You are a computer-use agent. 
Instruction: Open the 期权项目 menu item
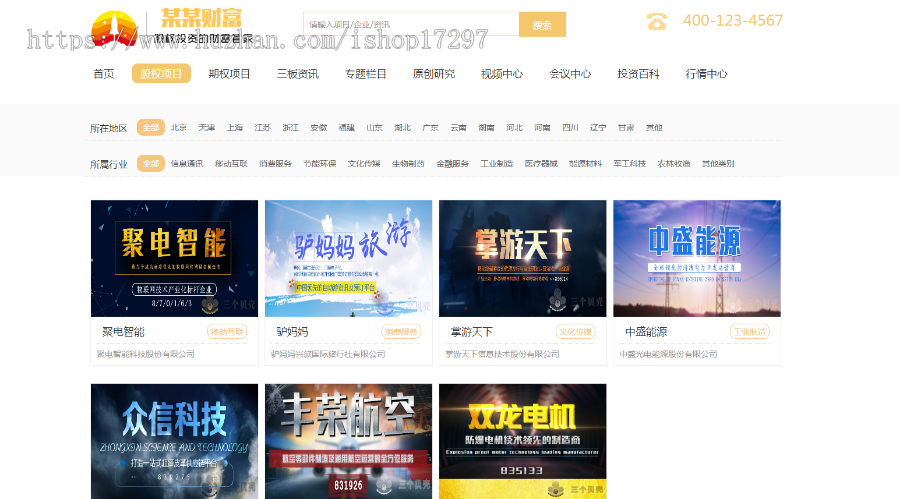pos(229,74)
